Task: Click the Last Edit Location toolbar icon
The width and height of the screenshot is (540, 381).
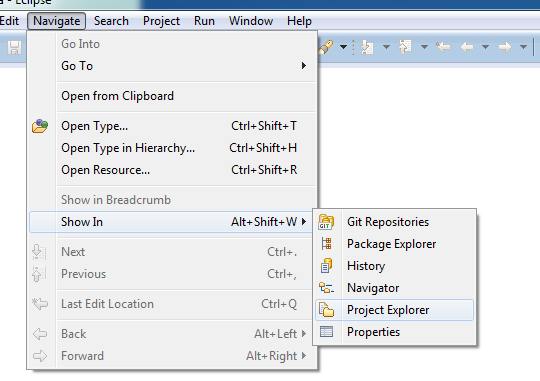Action: [x=443, y=47]
